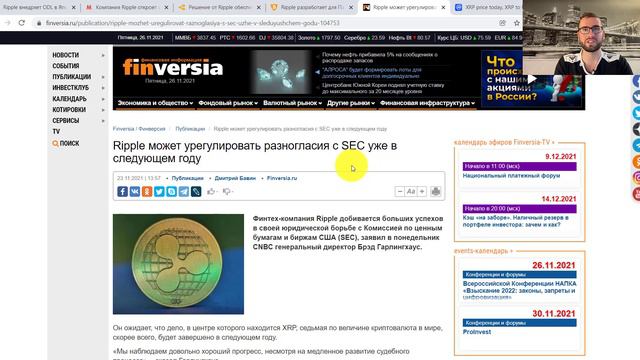Print the article via printer icon

click(x=436, y=191)
